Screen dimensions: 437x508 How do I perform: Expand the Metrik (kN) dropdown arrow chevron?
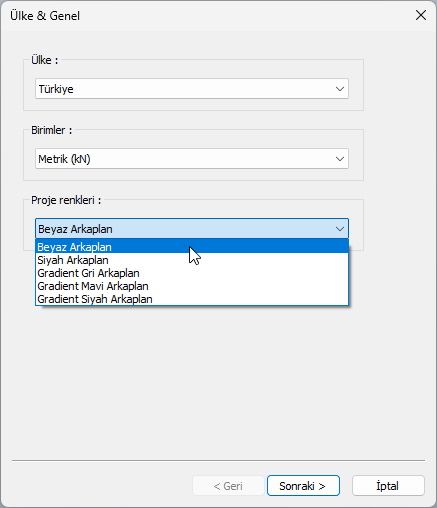[340, 159]
